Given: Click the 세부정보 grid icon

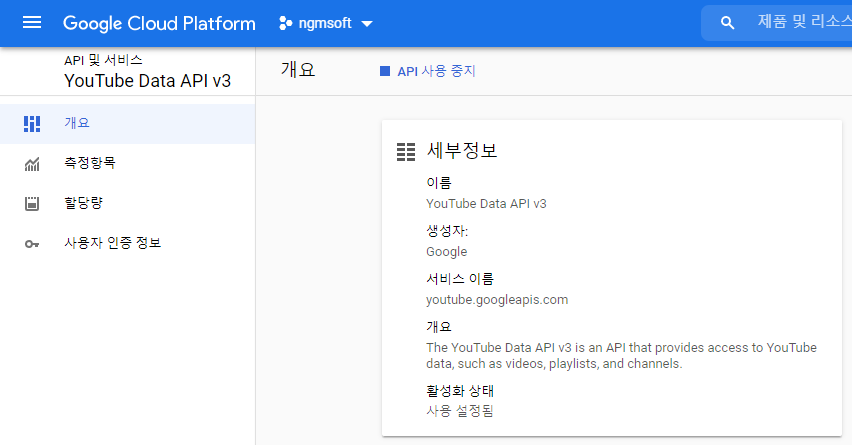Looking at the screenshot, I should [x=406, y=152].
